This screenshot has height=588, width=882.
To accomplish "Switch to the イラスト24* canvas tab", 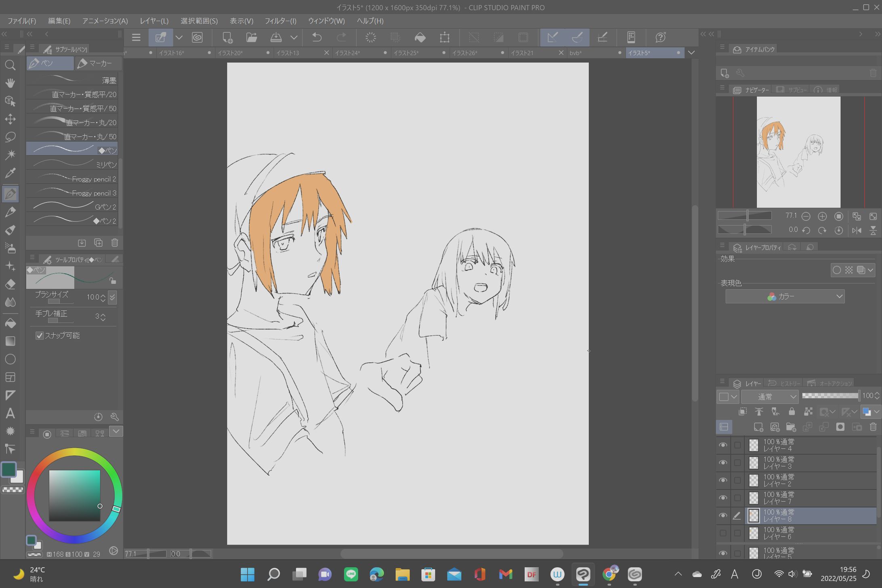I will pos(347,53).
